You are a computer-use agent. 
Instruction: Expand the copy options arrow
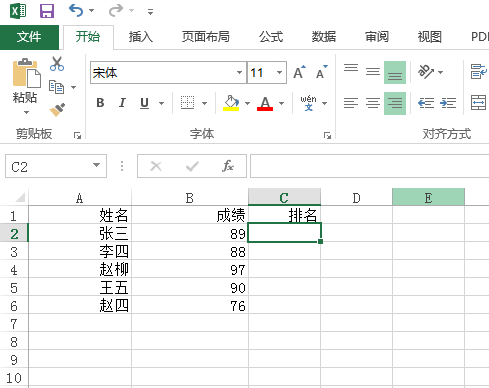point(74,87)
